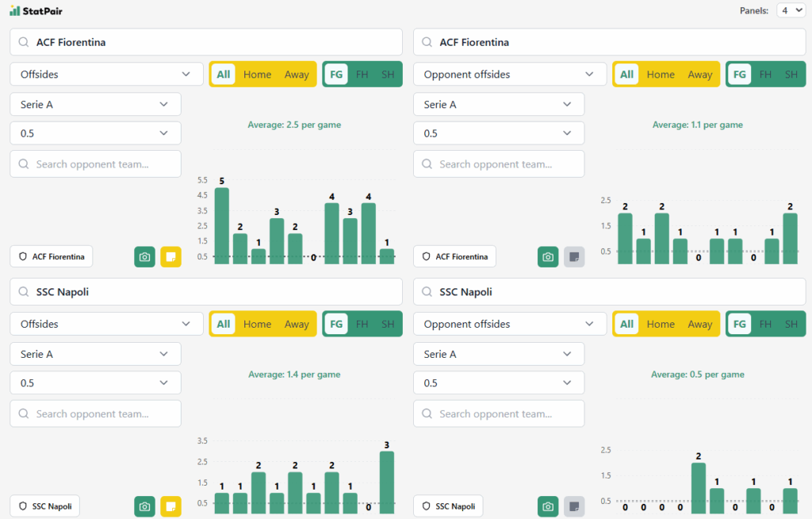Image resolution: width=812 pixels, height=519 pixels.
Task: Click SSC Napoli chip in Opponent offsides panel
Action: pyautogui.click(x=449, y=506)
